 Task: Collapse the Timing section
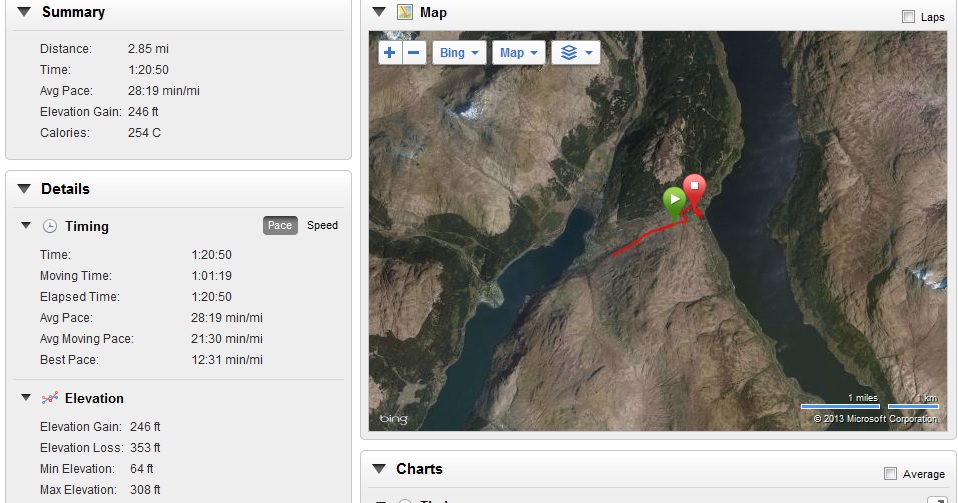pos(27,227)
